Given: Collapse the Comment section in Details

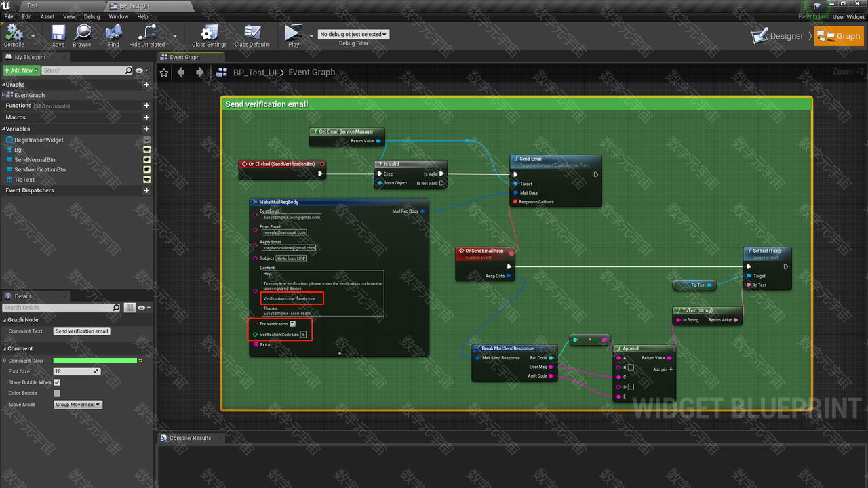Looking at the screenshot, I should click(3, 349).
